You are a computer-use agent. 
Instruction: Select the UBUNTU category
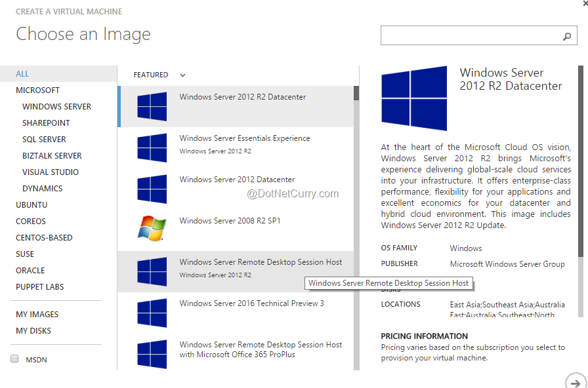(31, 205)
